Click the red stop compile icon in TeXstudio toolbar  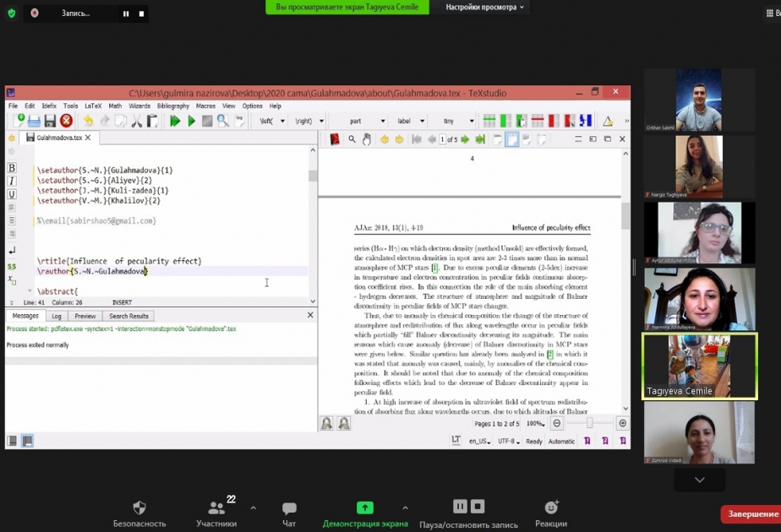click(66, 121)
